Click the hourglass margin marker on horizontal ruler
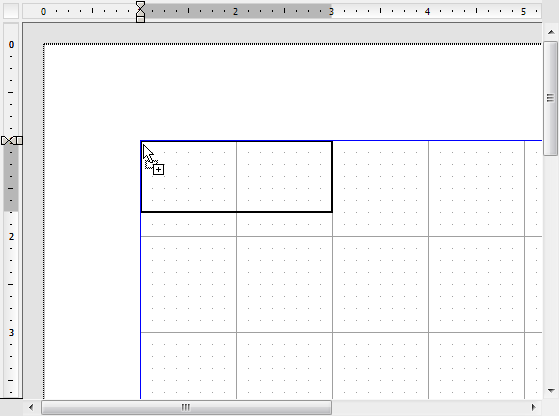 coord(140,11)
